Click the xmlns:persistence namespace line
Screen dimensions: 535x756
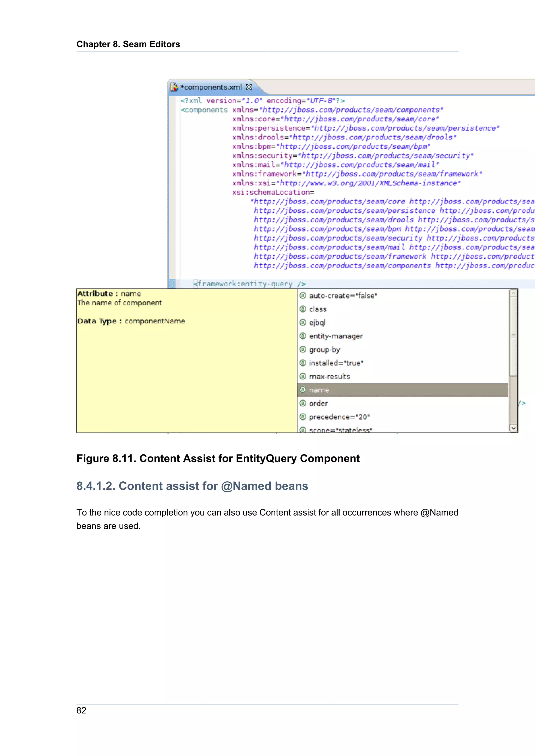click(366, 128)
